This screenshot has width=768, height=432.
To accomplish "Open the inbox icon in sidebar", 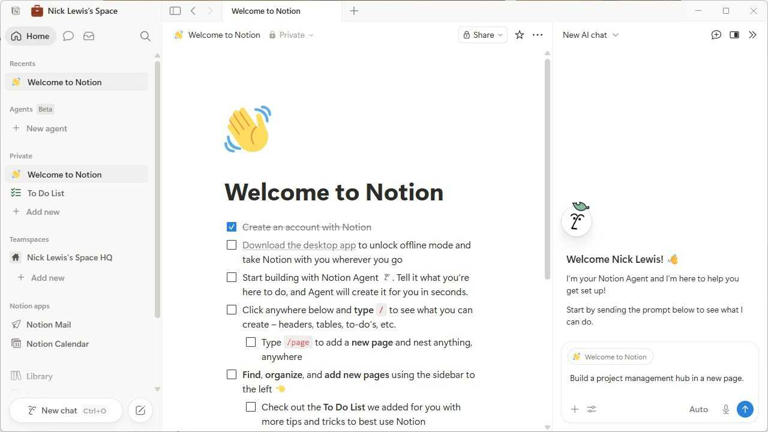I will [x=89, y=36].
